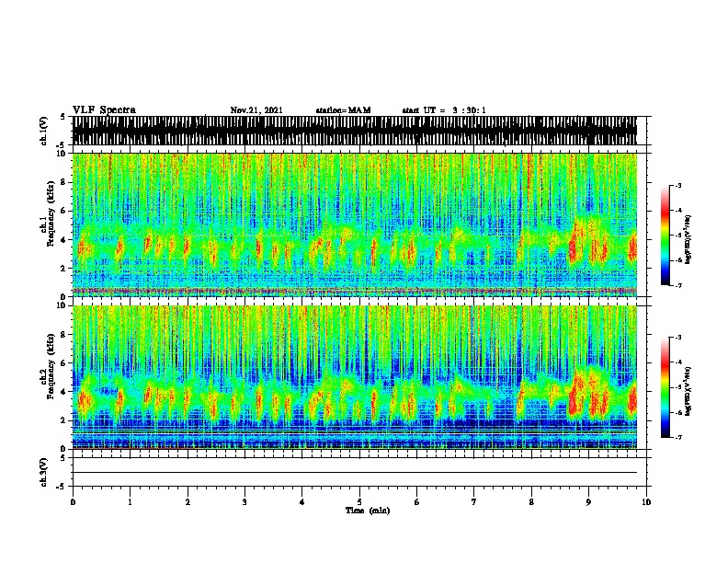
Task: Click inside the ch.1 spectrogram plot
Action: [x=355, y=224]
